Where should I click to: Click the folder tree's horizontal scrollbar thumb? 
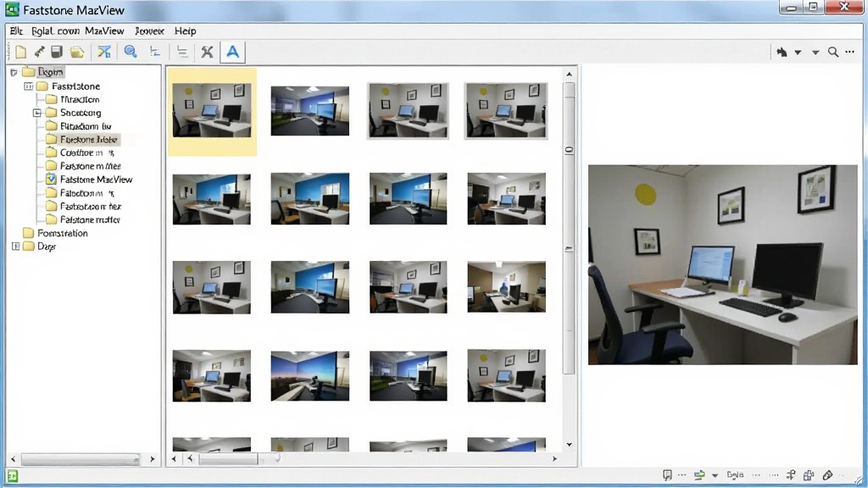tap(81, 459)
